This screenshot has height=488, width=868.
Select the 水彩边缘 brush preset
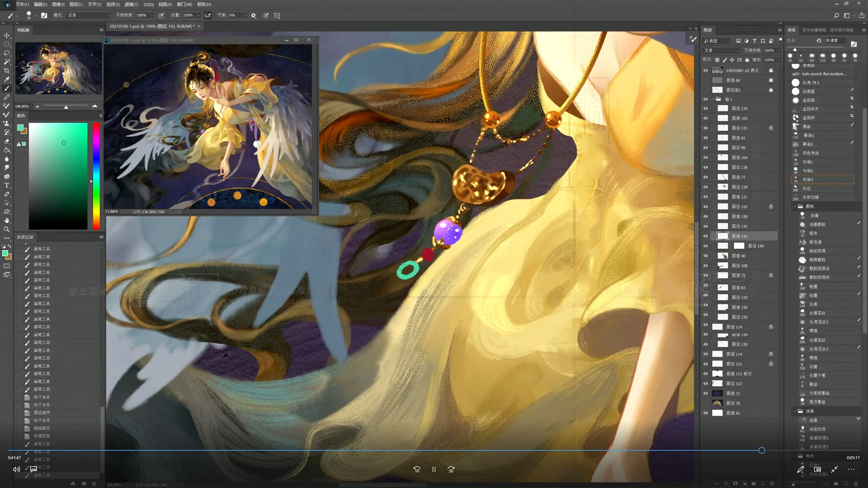823,197
